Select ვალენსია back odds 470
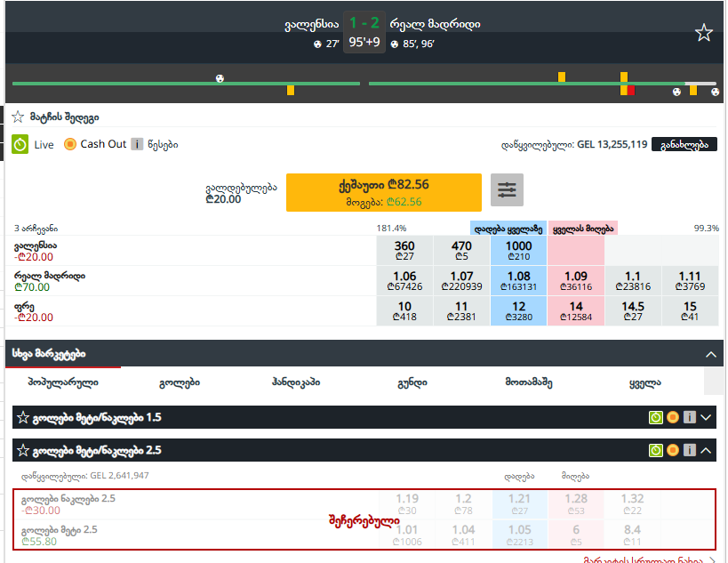Screen dimensions: 728x563 pyautogui.click(x=461, y=251)
